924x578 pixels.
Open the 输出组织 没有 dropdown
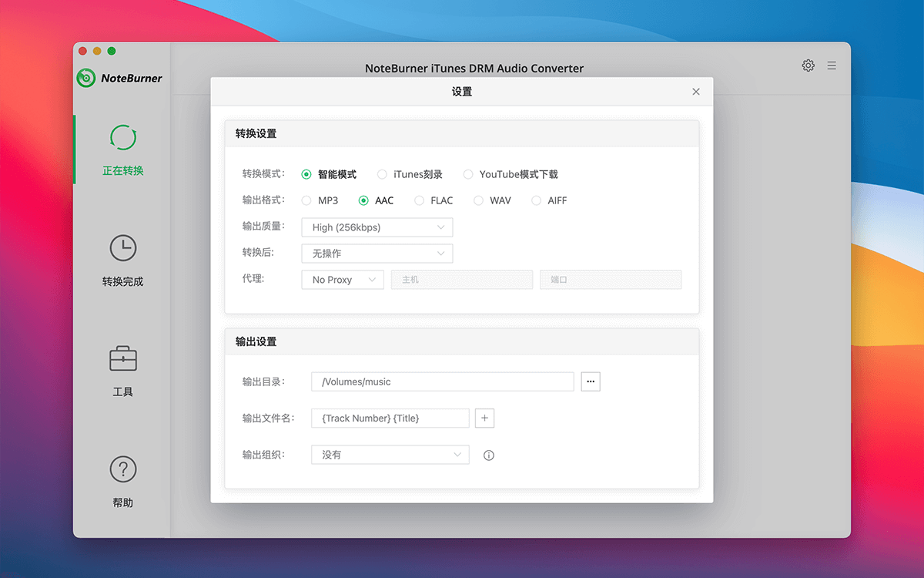pos(390,455)
